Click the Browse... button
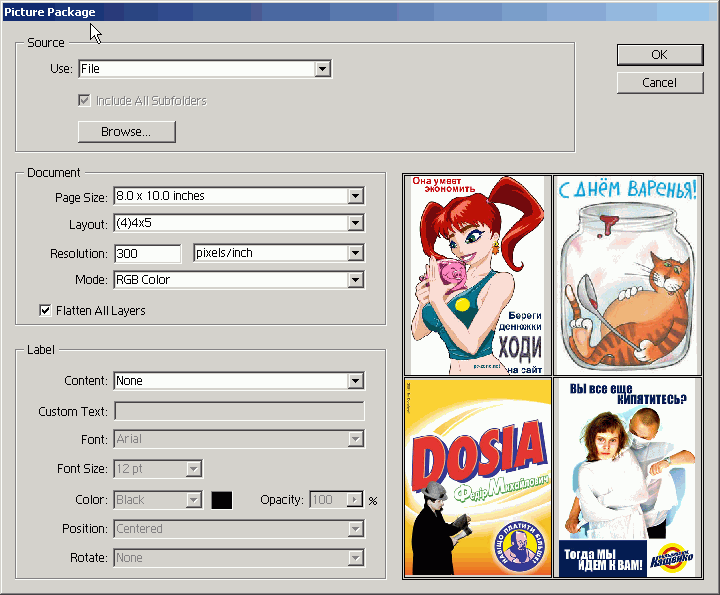The width and height of the screenshot is (720, 595). pyautogui.click(x=127, y=132)
